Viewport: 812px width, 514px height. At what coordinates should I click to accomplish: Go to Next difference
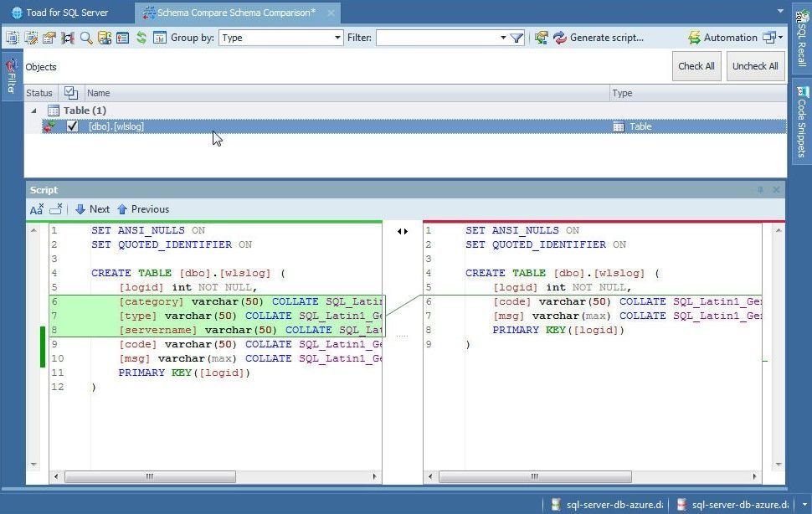92,209
